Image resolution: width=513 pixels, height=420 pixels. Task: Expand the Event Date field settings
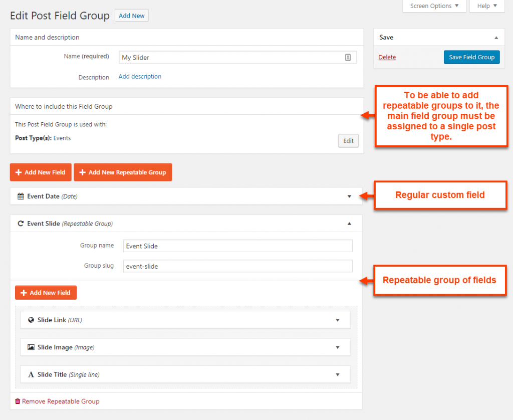349,196
